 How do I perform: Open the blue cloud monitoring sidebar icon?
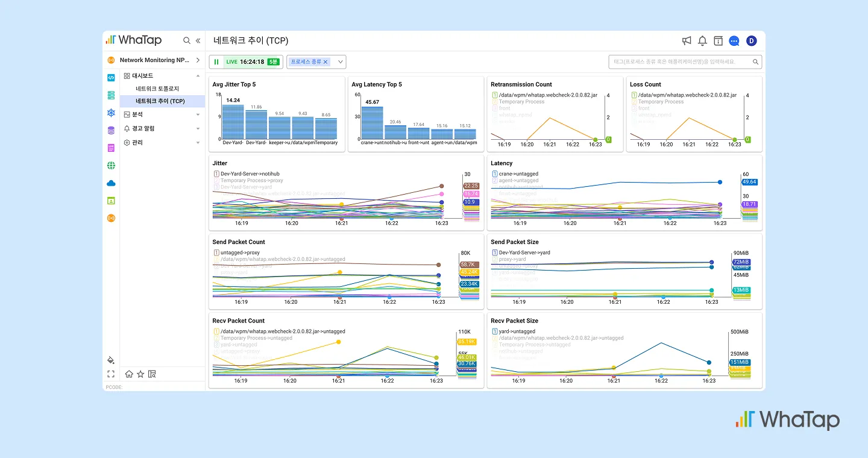111,183
